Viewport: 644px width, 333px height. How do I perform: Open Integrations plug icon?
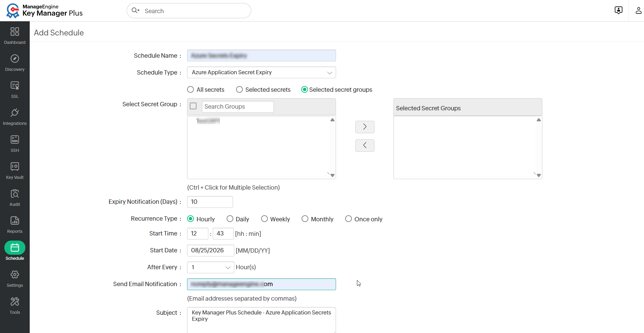[x=15, y=113]
